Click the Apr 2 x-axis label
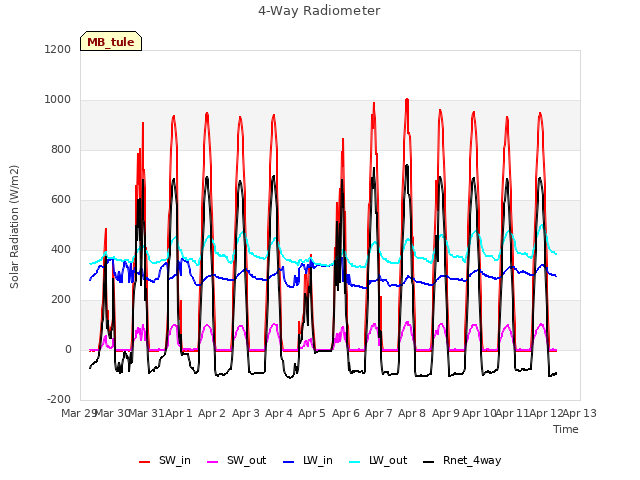This screenshot has width=640, height=480. point(212,413)
